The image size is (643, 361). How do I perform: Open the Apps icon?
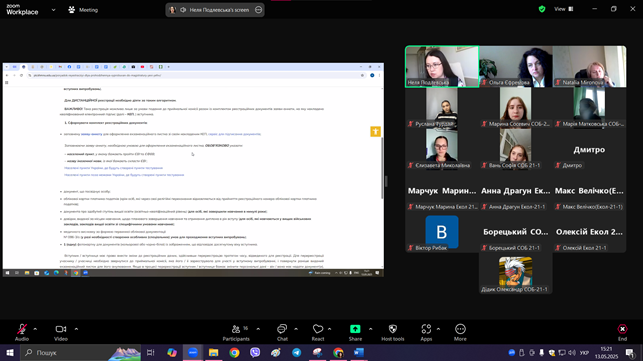[426, 329]
